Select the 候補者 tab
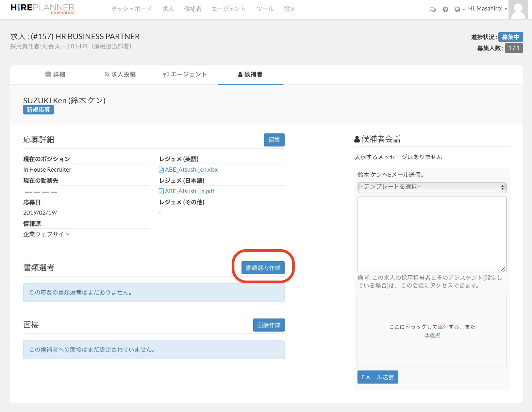Viewport: 532px width, 412px height. 250,75
